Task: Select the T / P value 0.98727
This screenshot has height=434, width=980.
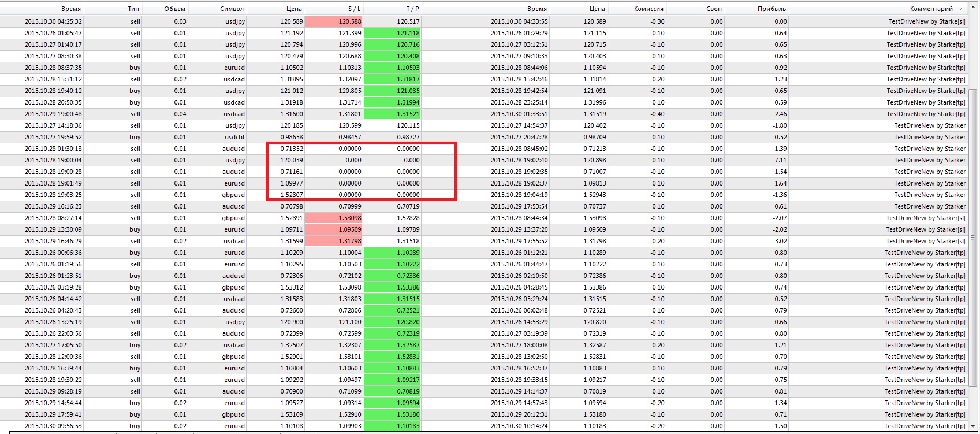Action: coord(408,137)
